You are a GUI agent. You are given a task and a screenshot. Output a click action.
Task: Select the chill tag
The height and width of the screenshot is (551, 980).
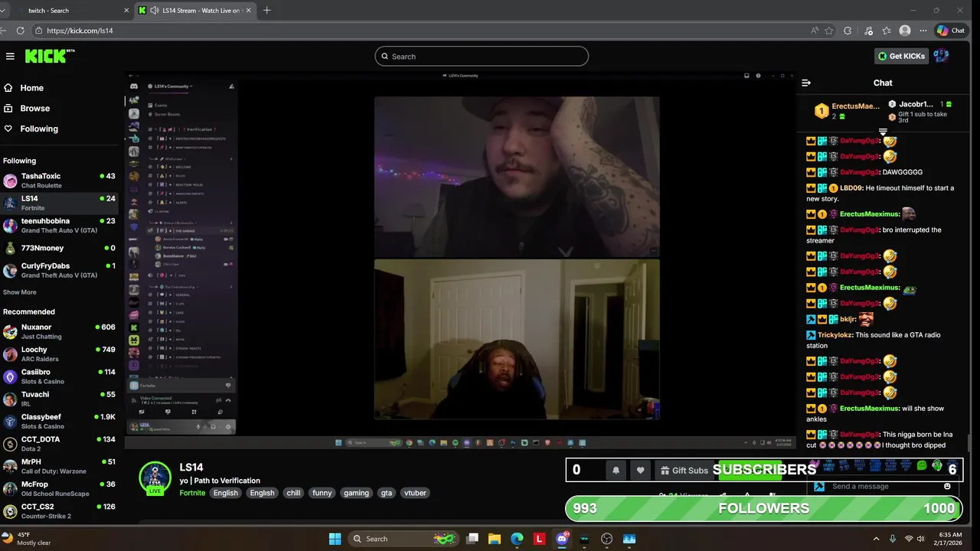click(293, 493)
